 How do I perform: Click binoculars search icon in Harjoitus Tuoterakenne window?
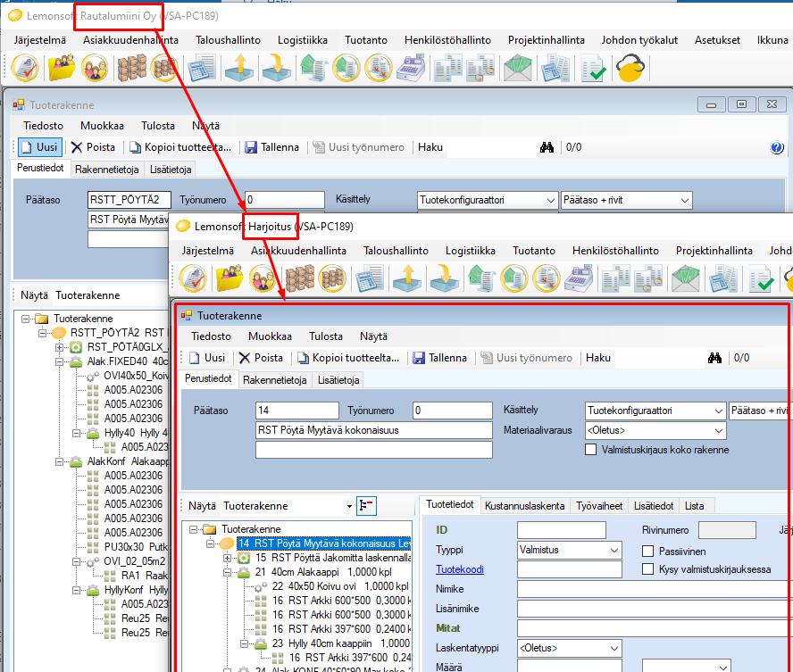(x=714, y=358)
